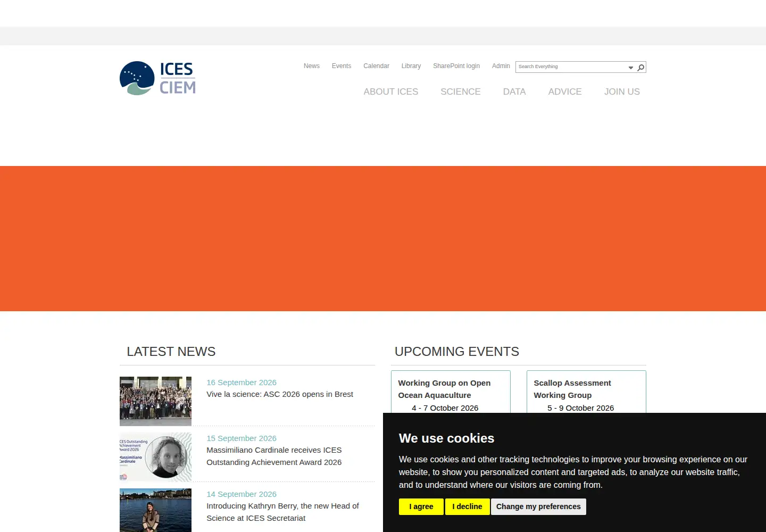The image size is (766, 532).
Task: Open the Calendar link
Action: click(x=376, y=66)
